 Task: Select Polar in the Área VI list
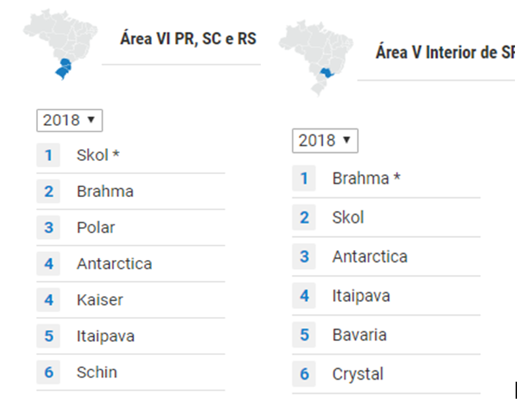point(96,227)
